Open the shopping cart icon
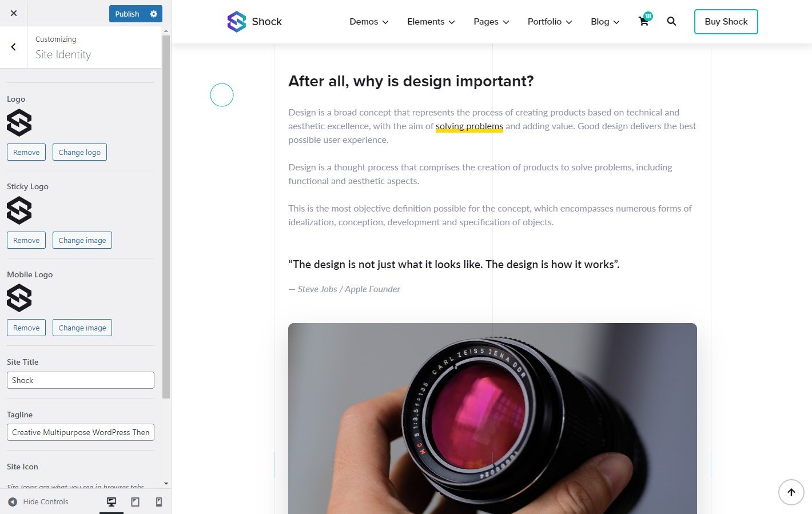Viewport: 812px width, 514px height. coord(644,21)
